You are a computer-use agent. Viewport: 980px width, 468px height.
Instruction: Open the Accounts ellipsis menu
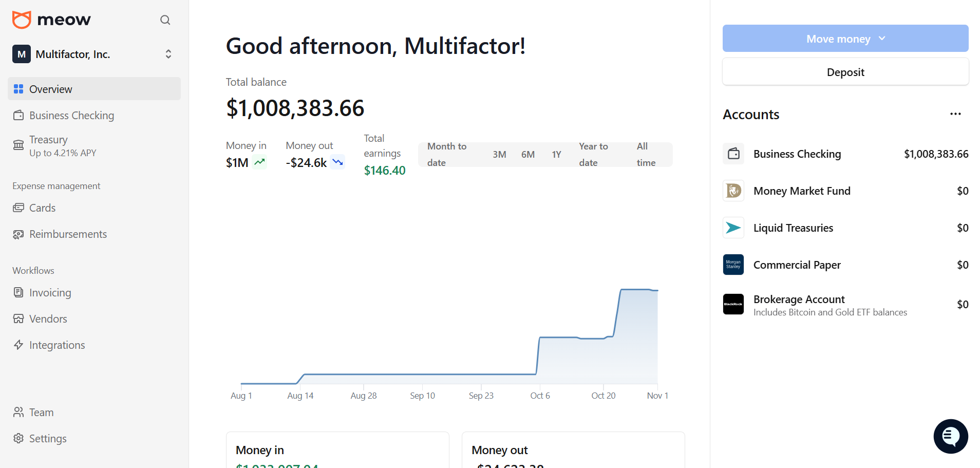(x=955, y=114)
